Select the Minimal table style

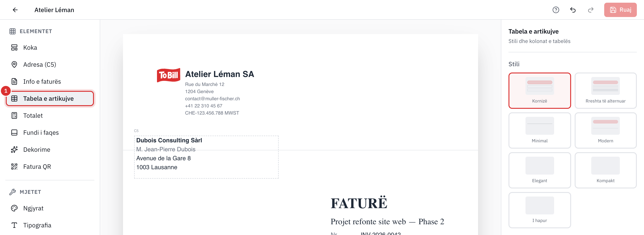pos(540,130)
